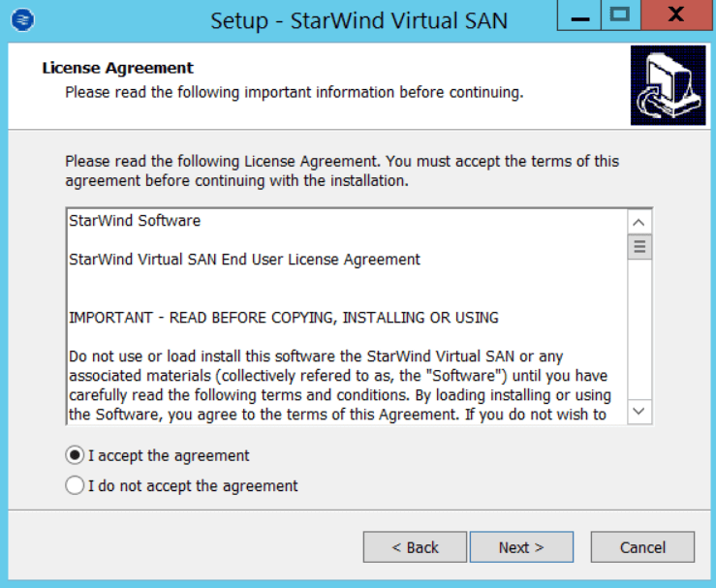Screen dimensions: 716x588
Task: Click the "License Agreement" bold heading
Action: 118,68
